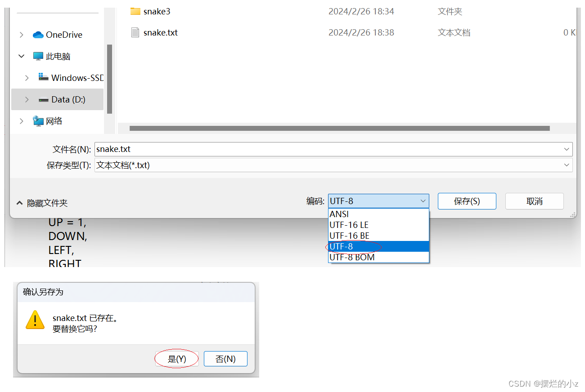Select 此电脑 in navigation tree
585x392 pixels.
[x=58, y=56]
